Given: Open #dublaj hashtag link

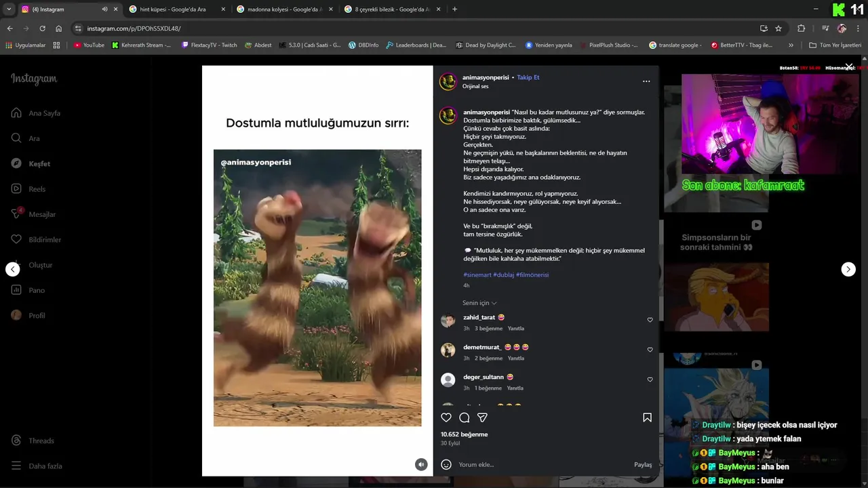Looking at the screenshot, I should click(503, 275).
